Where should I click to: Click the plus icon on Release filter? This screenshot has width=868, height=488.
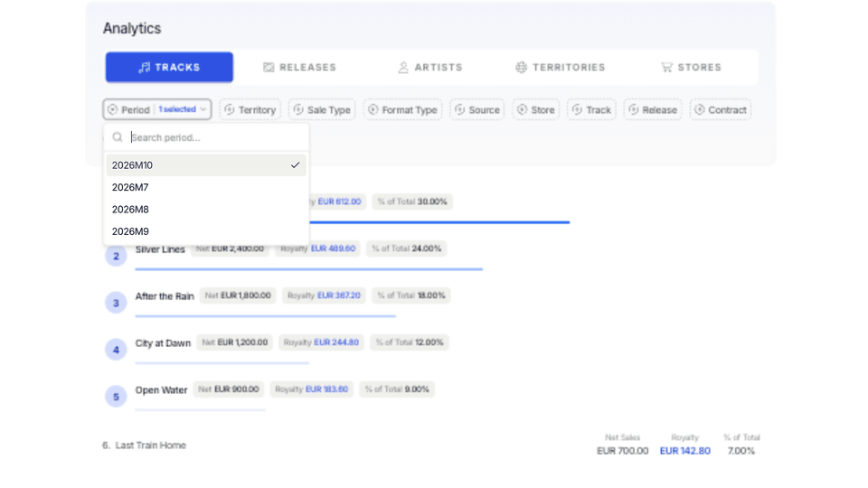pyautogui.click(x=633, y=109)
